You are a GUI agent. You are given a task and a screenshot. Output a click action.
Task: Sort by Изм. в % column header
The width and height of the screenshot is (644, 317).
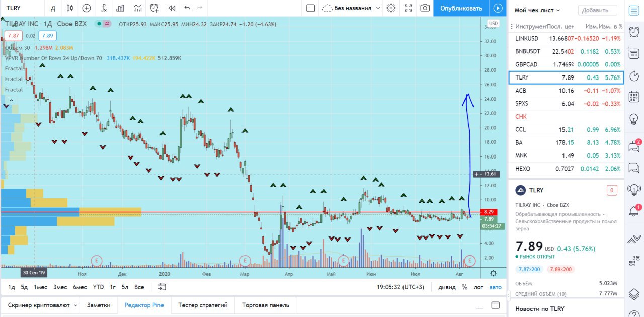pos(610,26)
